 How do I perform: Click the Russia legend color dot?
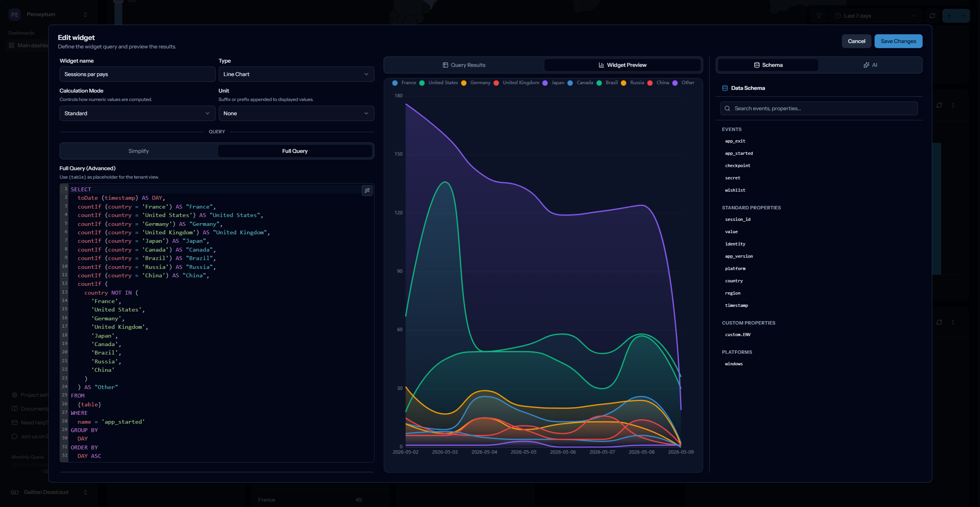[624, 83]
